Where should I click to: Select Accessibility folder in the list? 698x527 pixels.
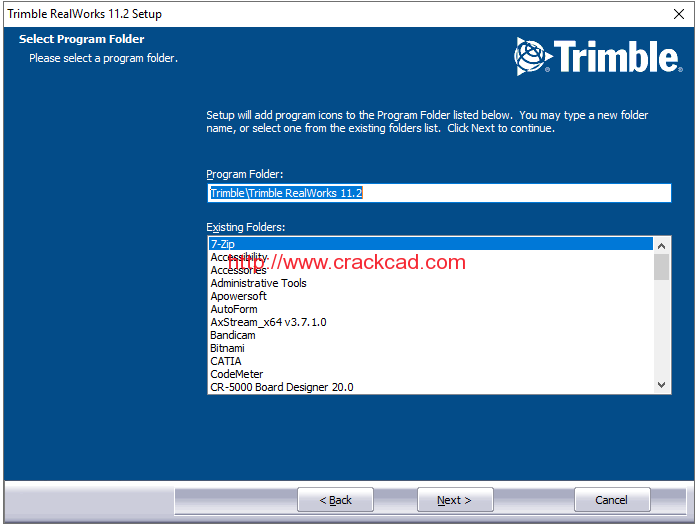tap(430, 257)
